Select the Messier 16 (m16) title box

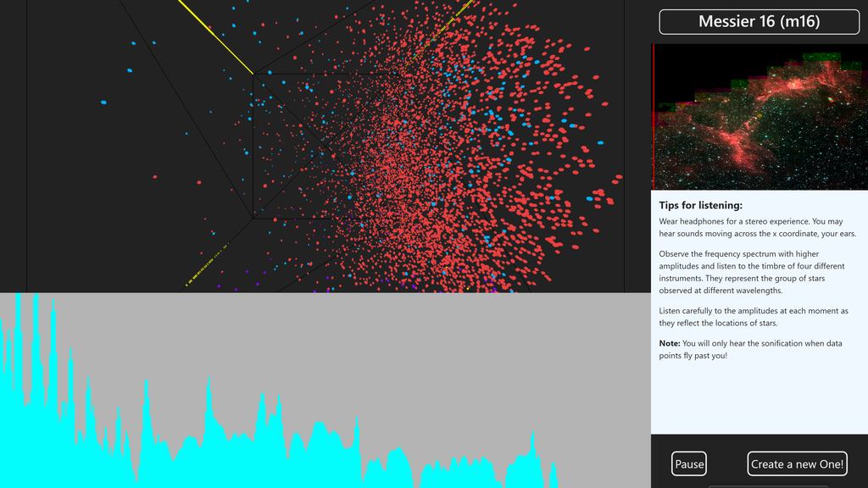pos(759,21)
